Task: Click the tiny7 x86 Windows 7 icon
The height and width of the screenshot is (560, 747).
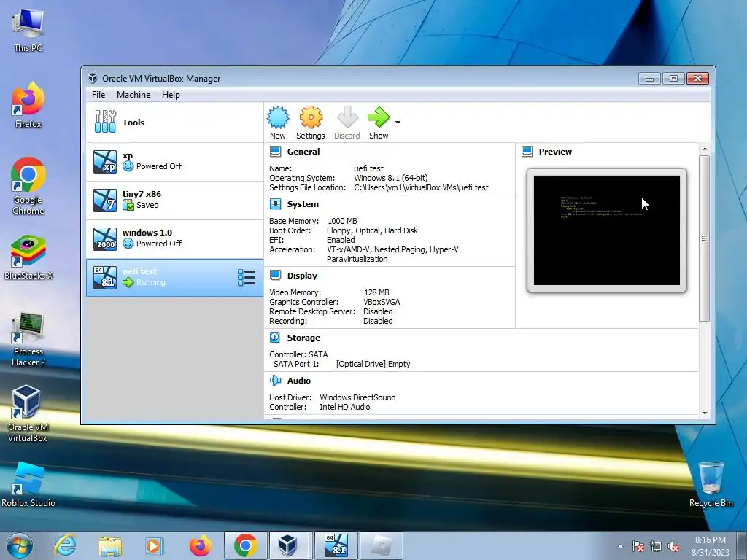Action: point(105,200)
